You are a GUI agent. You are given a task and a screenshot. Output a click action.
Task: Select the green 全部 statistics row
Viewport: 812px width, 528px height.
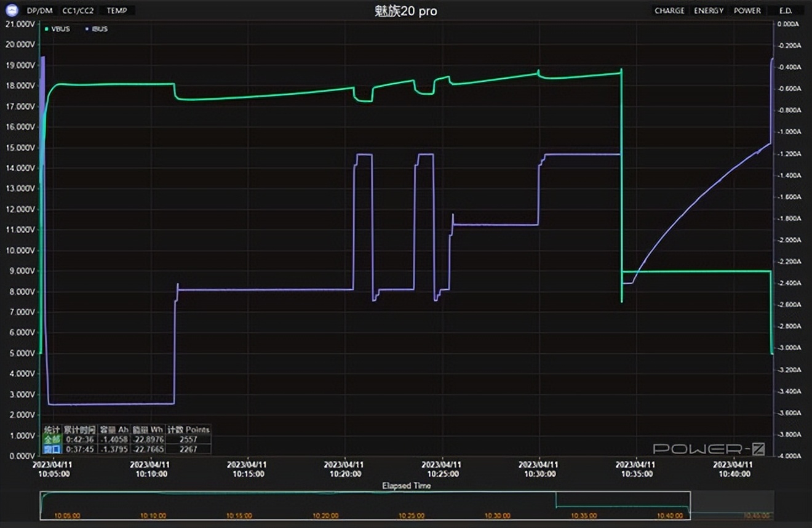[127, 439]
